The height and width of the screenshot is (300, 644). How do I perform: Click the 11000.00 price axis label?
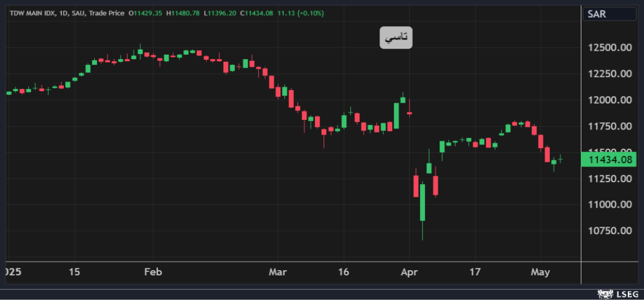[610, 204]
